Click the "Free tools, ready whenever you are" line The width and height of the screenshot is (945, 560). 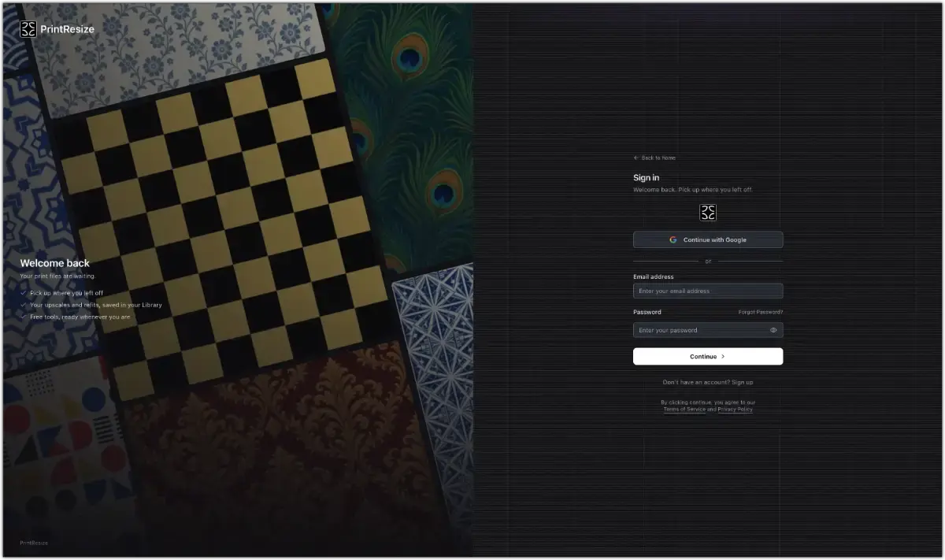click(80, 317)
